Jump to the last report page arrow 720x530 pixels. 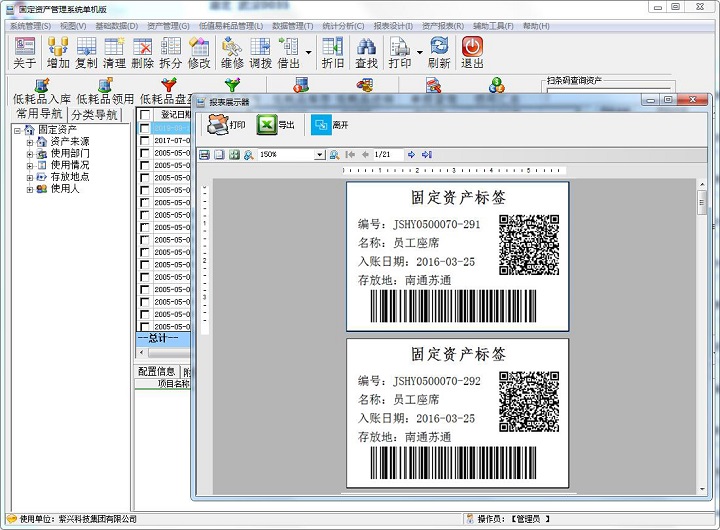point(427,155)
